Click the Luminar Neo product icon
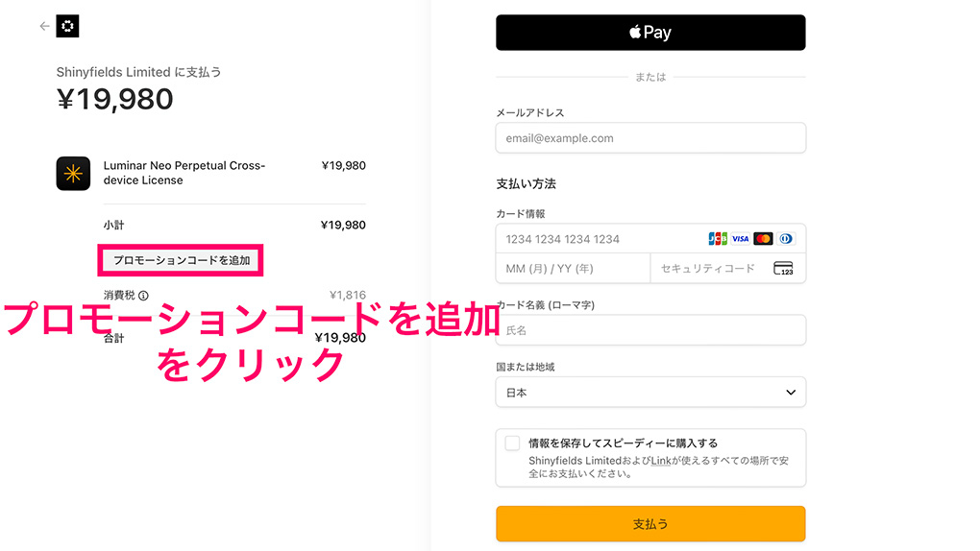 tap(73, 174)
